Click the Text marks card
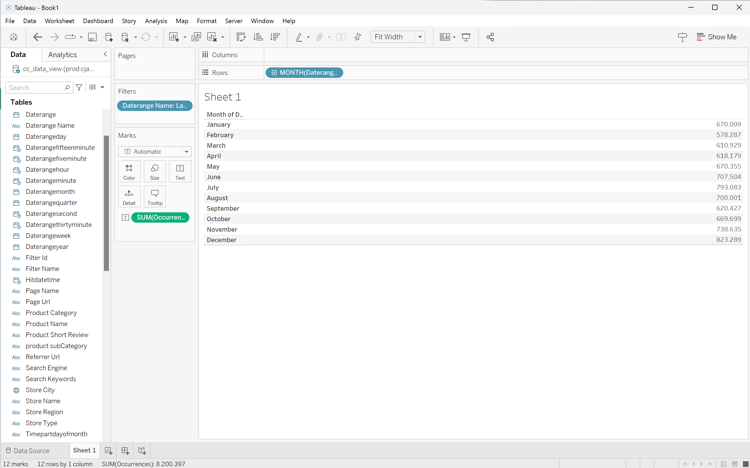 tap(180, 171)
